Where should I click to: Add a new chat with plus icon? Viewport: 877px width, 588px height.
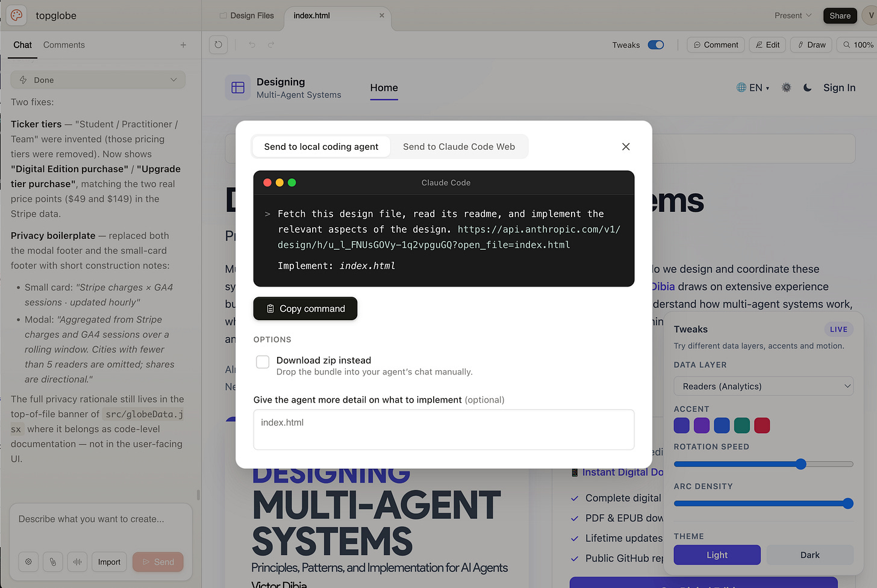[183, 45]
